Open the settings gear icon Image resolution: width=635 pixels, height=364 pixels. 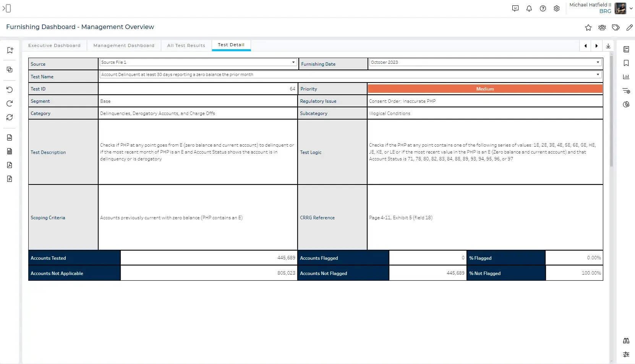(557, 8)
